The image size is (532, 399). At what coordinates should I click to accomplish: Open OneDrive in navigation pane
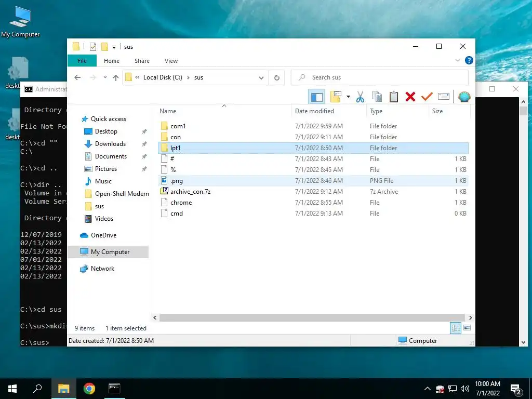coord(103,235)
